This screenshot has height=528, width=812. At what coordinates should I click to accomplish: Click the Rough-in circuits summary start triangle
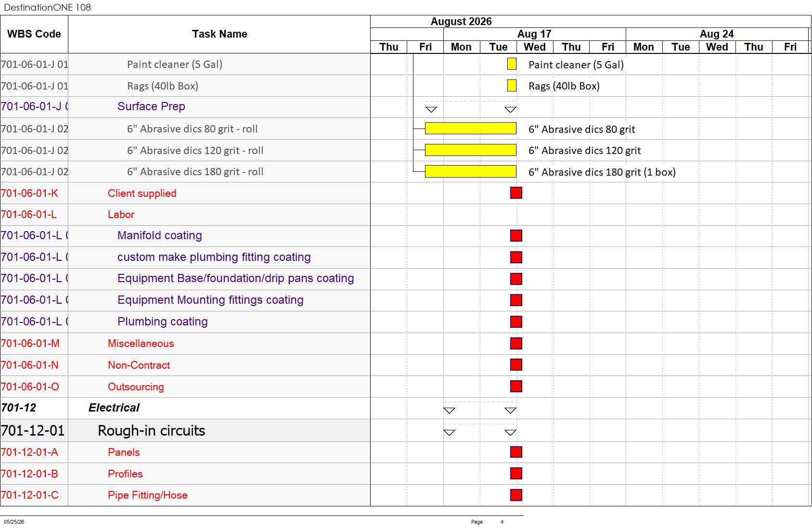(x=449, y=432)
